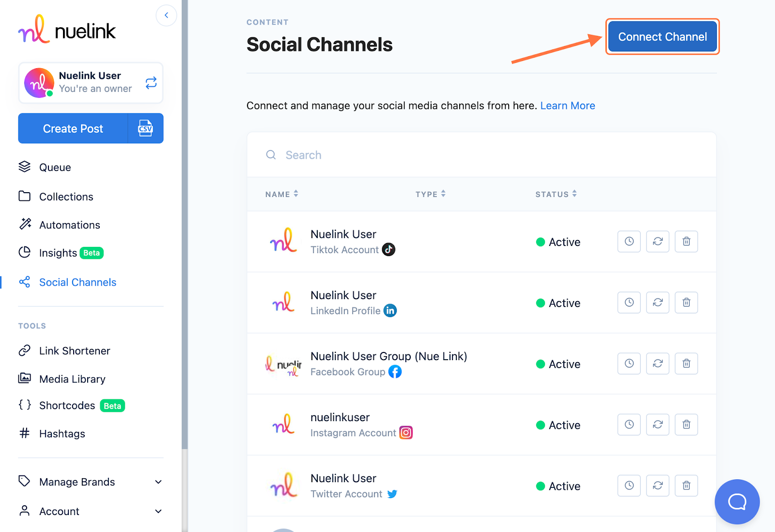Screen dimensions: 775x532
Task: Refresh the Tiktok Account channel
Action: [658, 242]
